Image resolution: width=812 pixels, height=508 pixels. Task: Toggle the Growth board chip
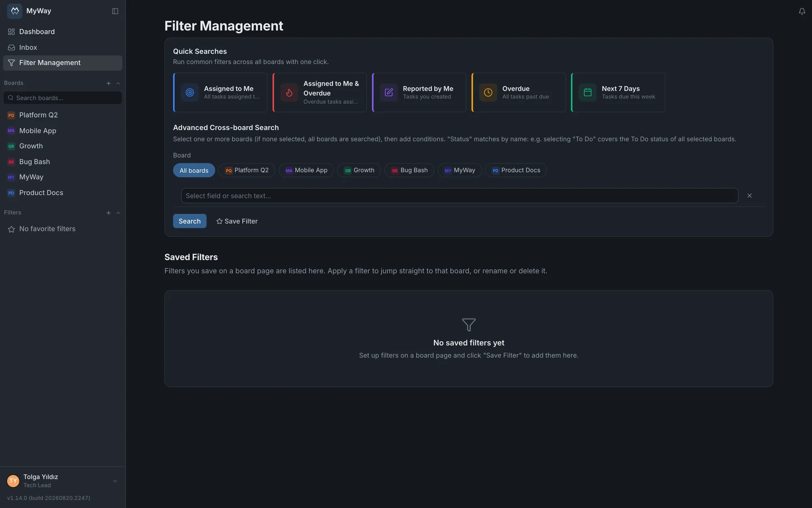tap(359, 170)
